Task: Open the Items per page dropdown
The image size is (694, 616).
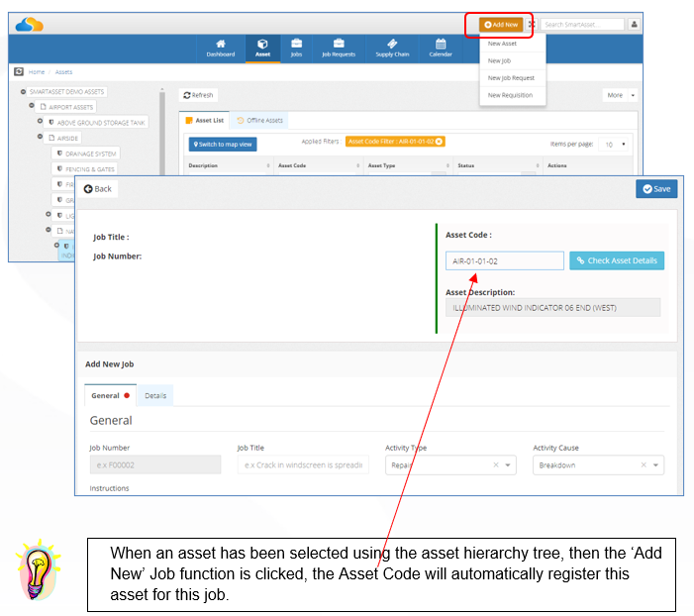Action: click(x=614, y=145)
